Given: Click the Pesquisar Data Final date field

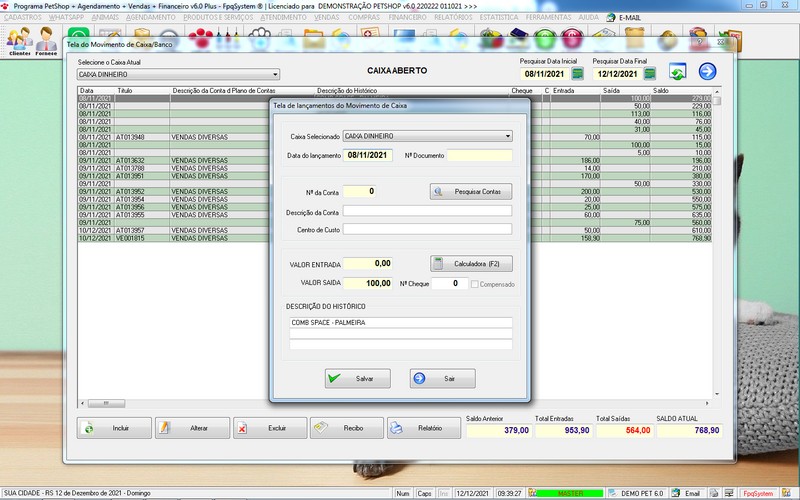Looking at the screenshot, I should click(x=617, y=74).
